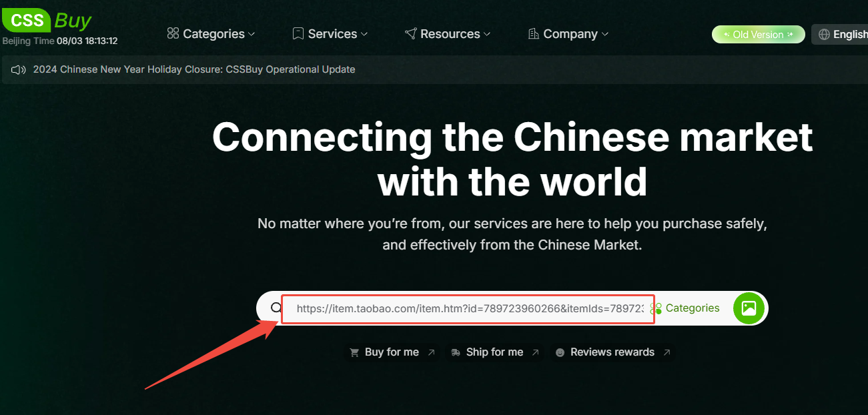This screenshot has width=868, height=415.
Task: Switch to the Old Version
Action: click(759, 35)
